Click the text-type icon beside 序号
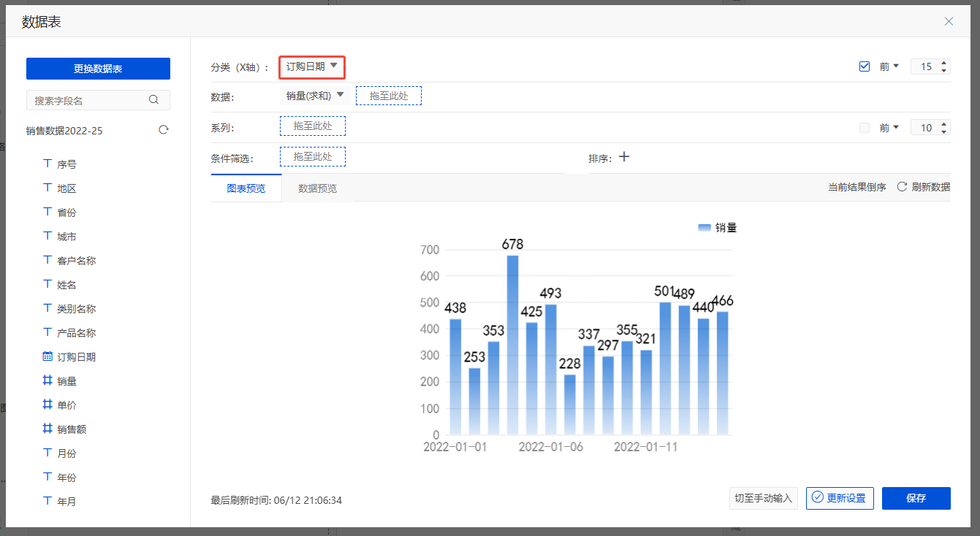Screen dimensions: 980x536 click(x=48, y=164)
